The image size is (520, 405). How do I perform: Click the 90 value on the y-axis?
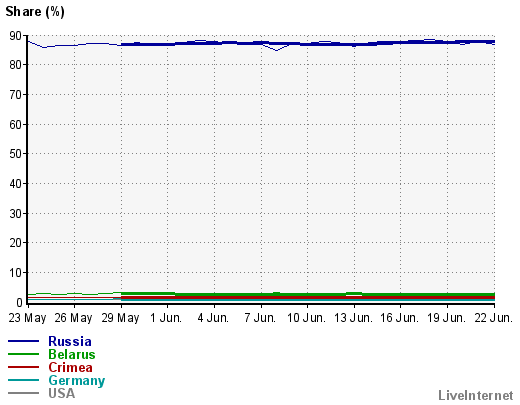click(15, 36)
